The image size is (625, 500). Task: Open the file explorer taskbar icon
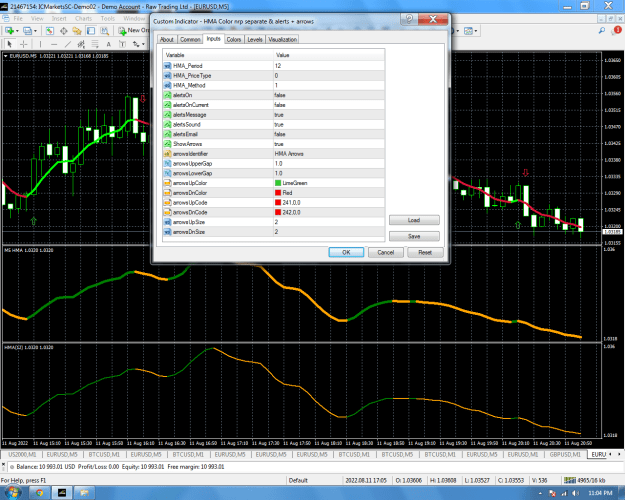[x=84, y=493]
